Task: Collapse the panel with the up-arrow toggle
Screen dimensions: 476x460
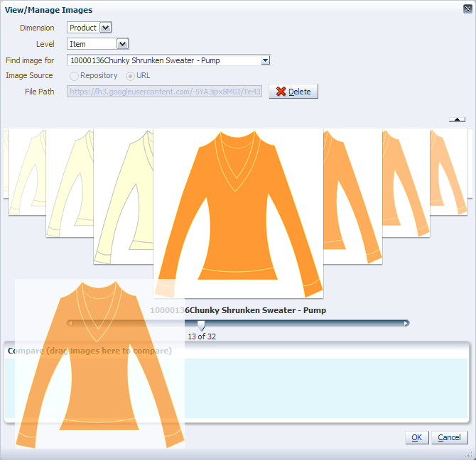Action: [457, 119]
